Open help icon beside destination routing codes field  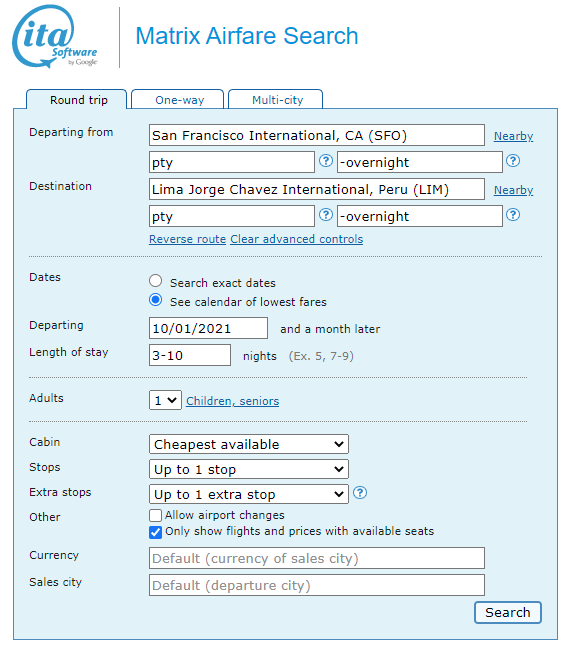326,215
